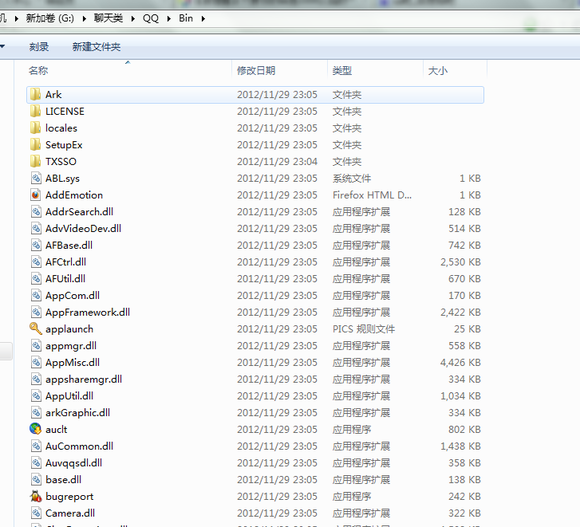Screen dimensions: 580x527
Task: Click the AddrSearch.dll file icon
Action: pyautogui.click(x=36, y=212)
